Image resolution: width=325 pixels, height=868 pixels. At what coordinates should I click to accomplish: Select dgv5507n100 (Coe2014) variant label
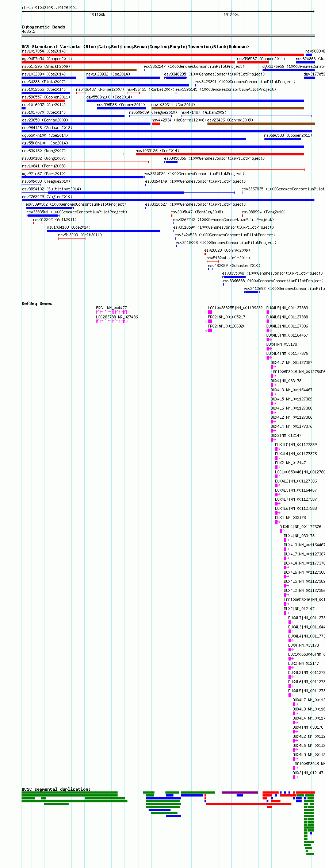click(x=45, y=135)
